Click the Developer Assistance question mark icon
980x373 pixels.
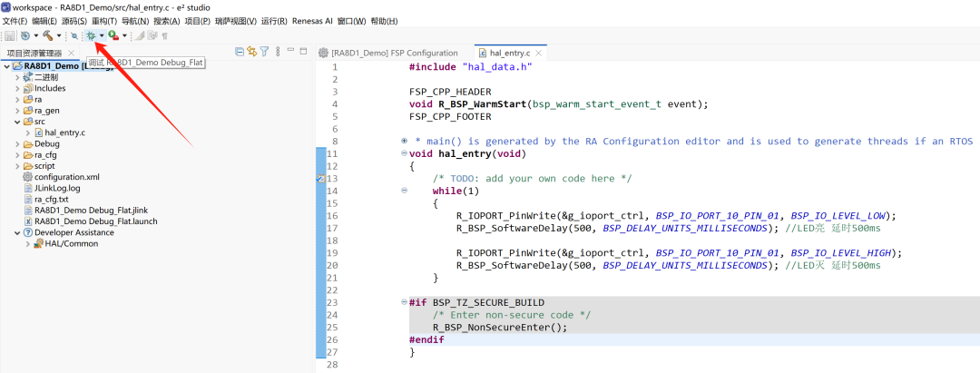tap(27, 232)
